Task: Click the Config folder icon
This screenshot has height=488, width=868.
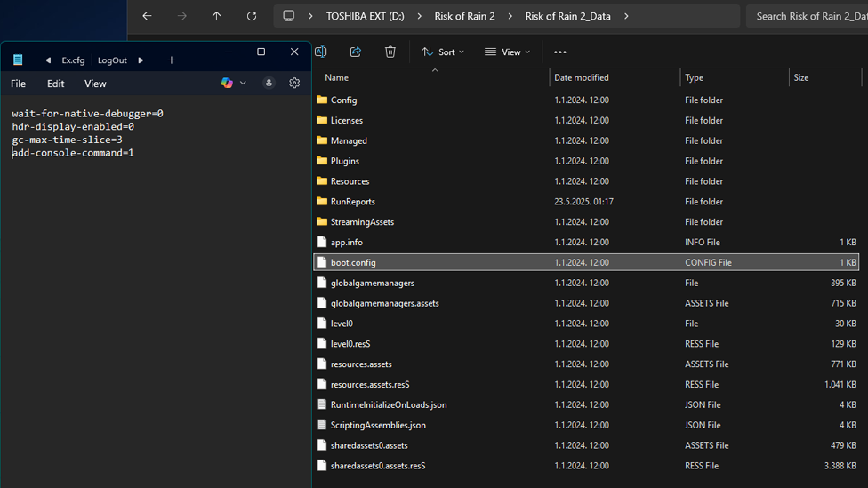Action: coord(322,100)
